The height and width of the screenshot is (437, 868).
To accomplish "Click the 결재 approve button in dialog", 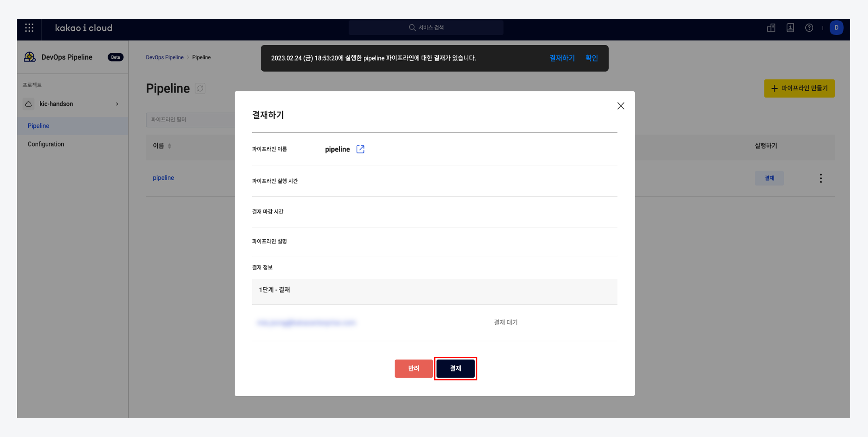I will click(x=455, y=368).
